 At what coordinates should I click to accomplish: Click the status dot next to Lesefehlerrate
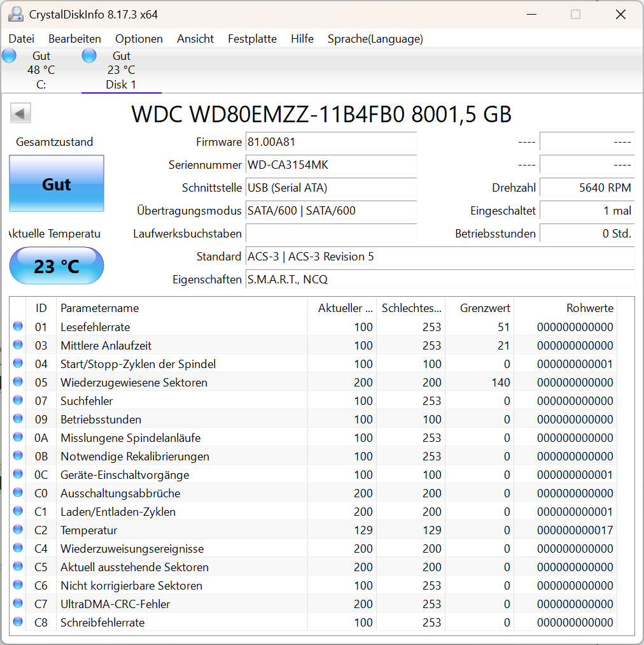[x=18, y=327]
